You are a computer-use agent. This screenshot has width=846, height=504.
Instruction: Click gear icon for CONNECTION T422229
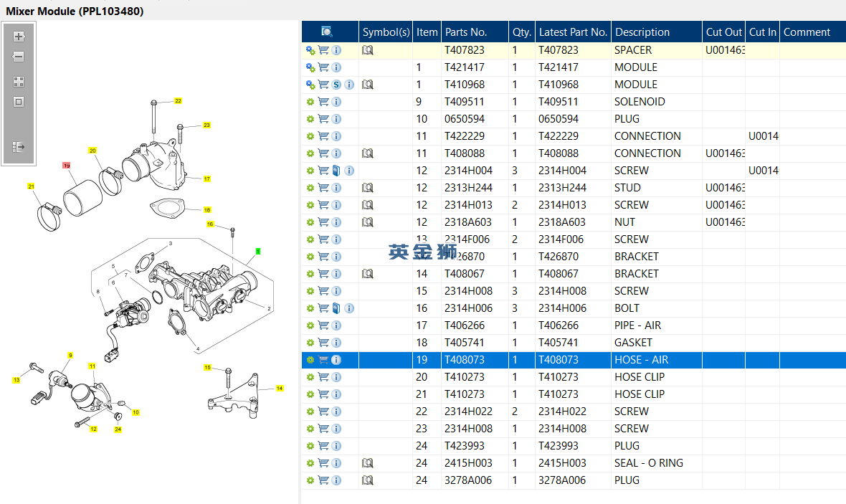point(310,136)
